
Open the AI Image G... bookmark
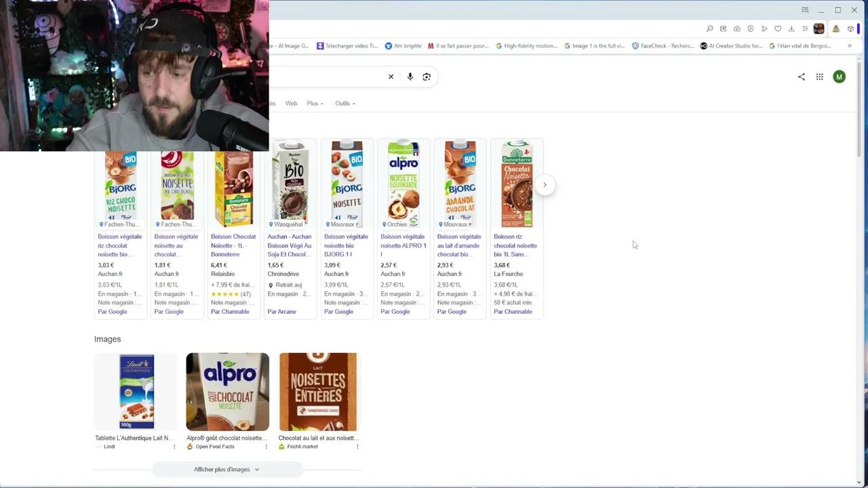click(289, 46)
